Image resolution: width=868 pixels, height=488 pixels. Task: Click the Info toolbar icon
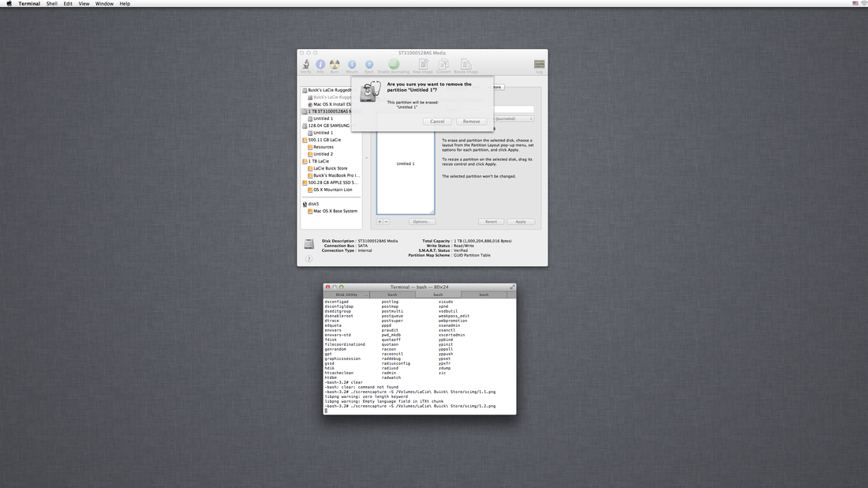tap(320, 64)
